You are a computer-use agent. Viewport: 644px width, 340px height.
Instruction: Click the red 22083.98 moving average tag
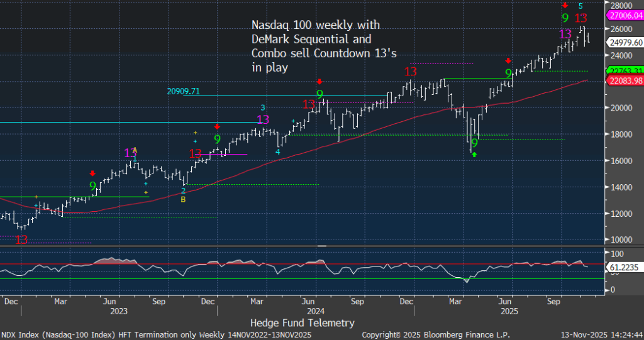tap(625, 80)
